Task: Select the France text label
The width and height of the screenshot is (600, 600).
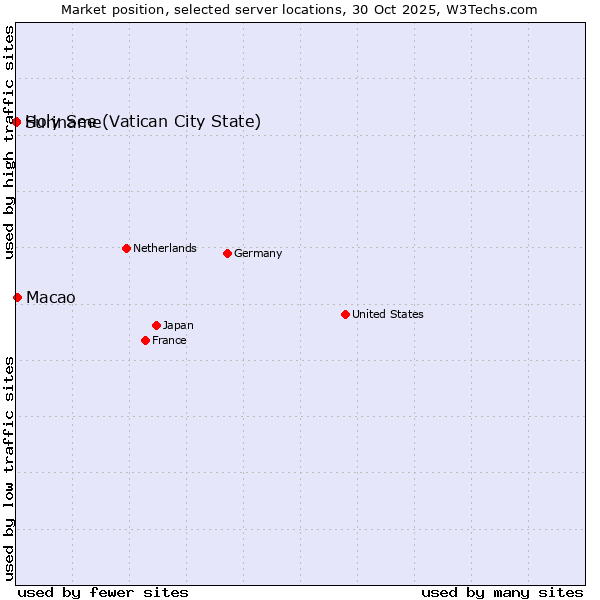Action: pos(169,340)
